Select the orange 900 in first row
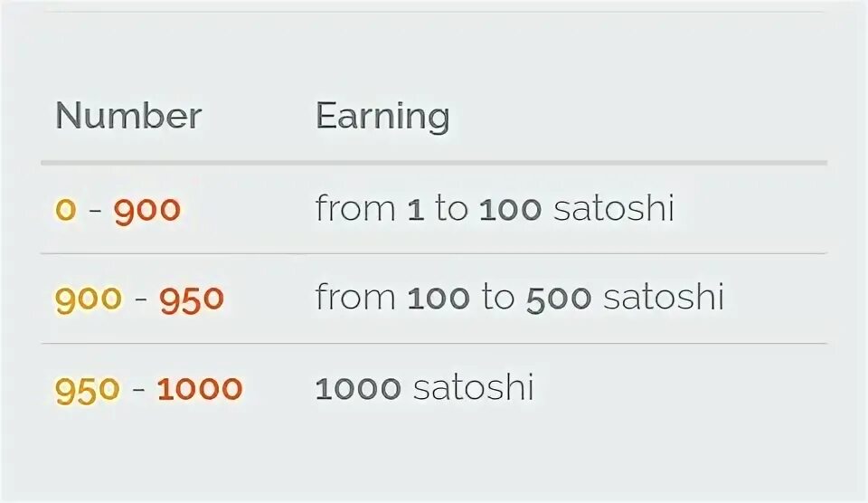This screenshot has height=503, width=868. (x=147, y=209)
